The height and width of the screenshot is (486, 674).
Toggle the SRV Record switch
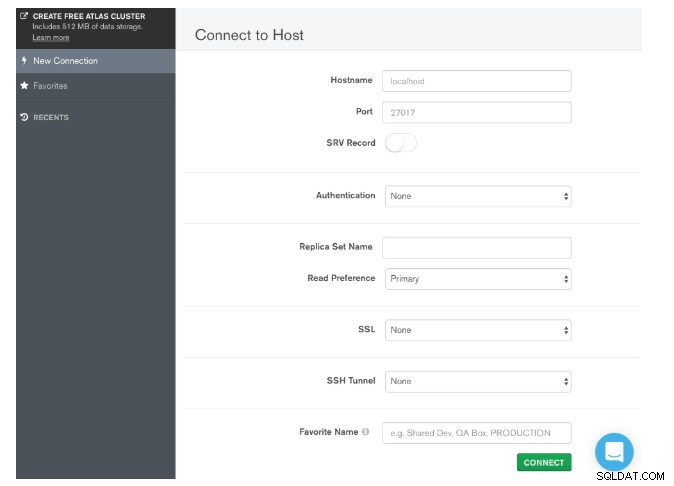401,143
